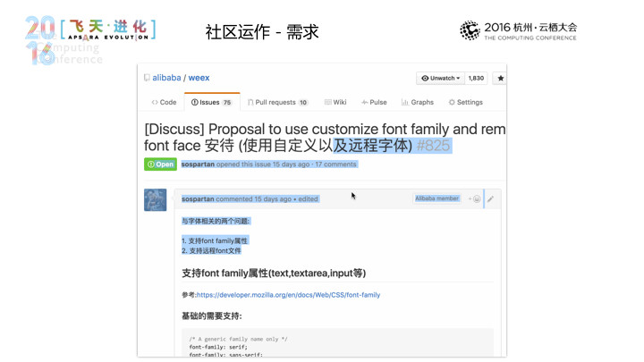Image resolution: width=644 pixels, height=362 pixels.
Task: Click the list item 支持远程font文件
Action: 216,251
